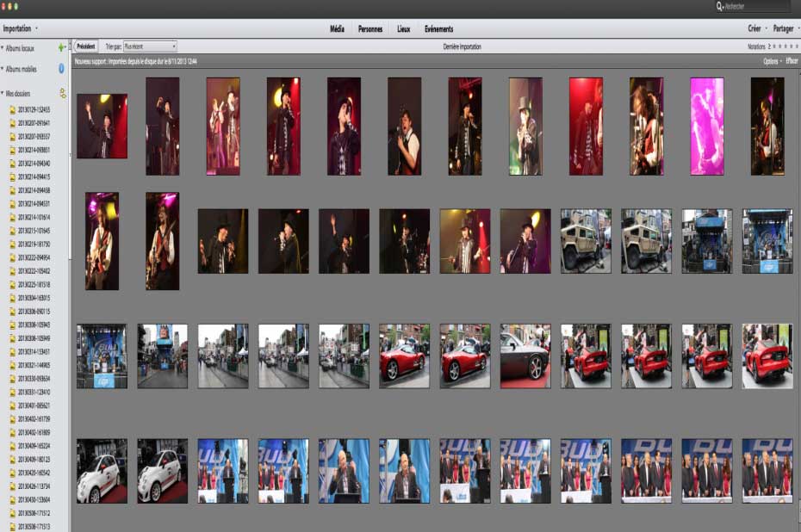Screen dimensions: 801x532
Task: Click the Nouveau support import info text
Action: tap(136, 61)
